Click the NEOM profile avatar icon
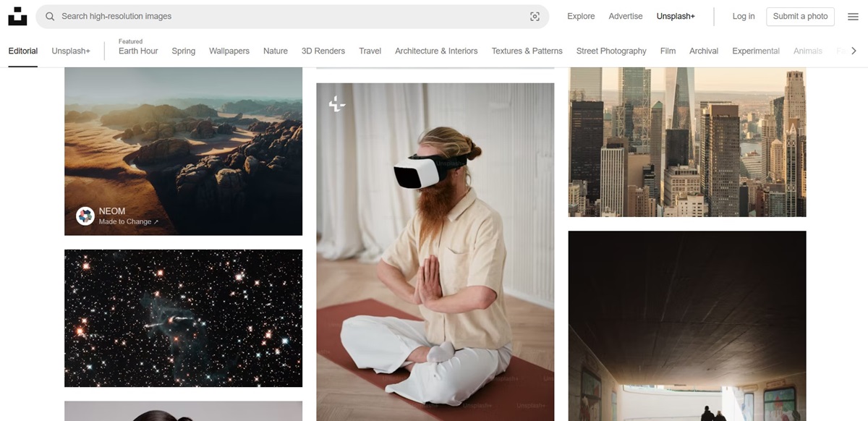Screen dimensions: 868x421 point(85,216)
